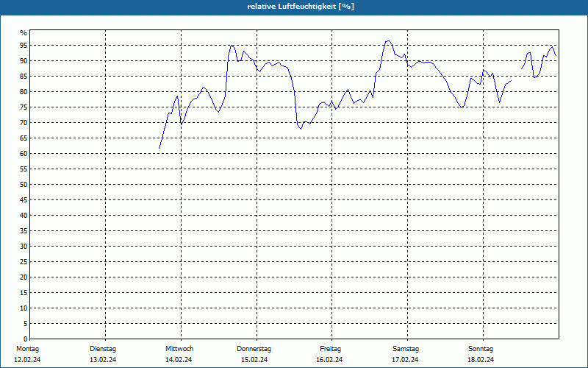Select the 70 y-axis value
This screenshot has height=368, width=588.
pos(24,123)
